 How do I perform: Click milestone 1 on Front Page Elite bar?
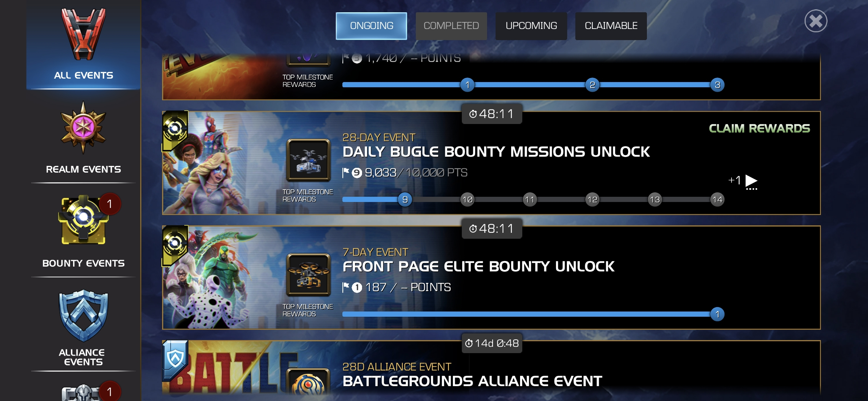(717, 314)
